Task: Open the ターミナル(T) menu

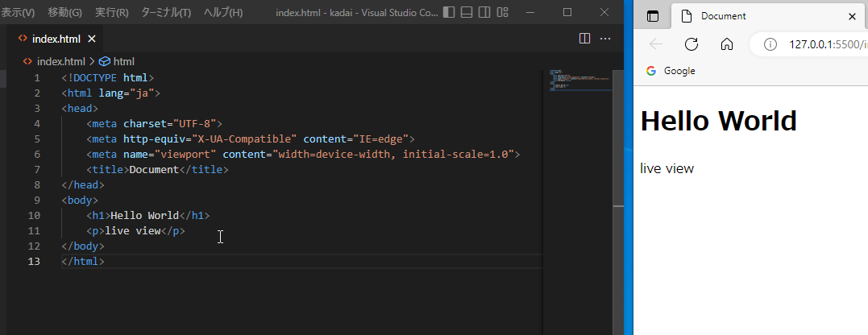Action: click(x=166, y=13)
